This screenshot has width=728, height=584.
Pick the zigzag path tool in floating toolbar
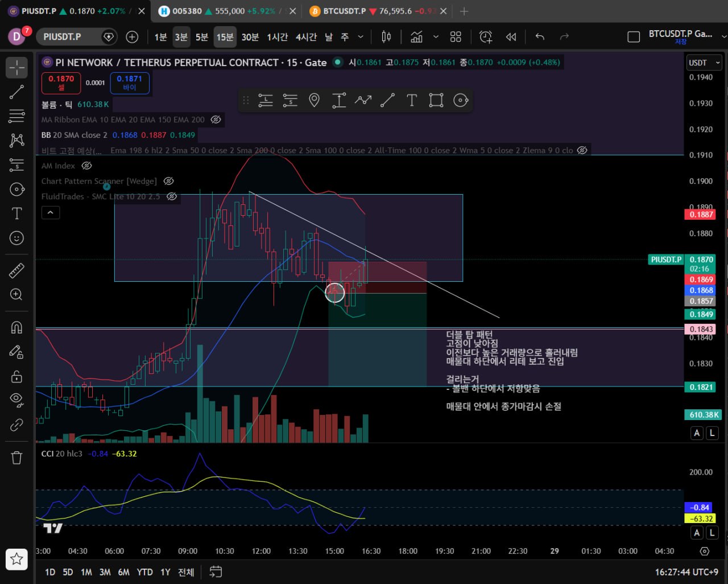[363, 101]
